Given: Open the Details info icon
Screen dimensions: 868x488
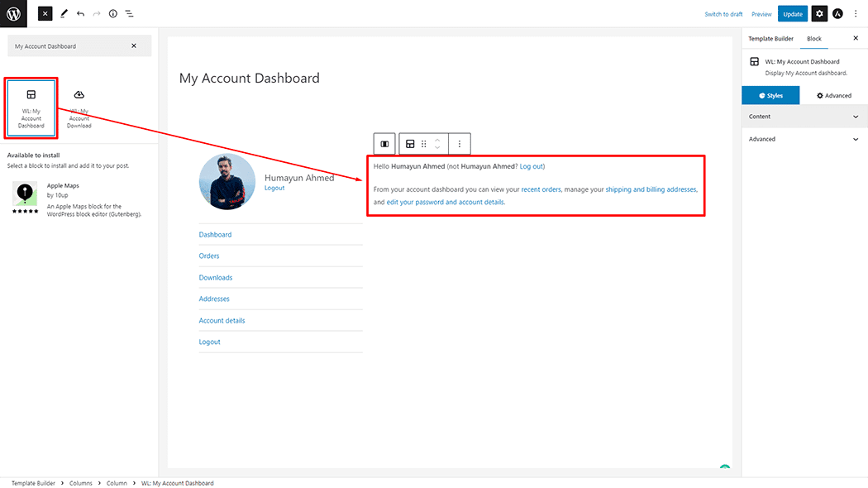Looking at the screenshot, I should click(113, 14).
